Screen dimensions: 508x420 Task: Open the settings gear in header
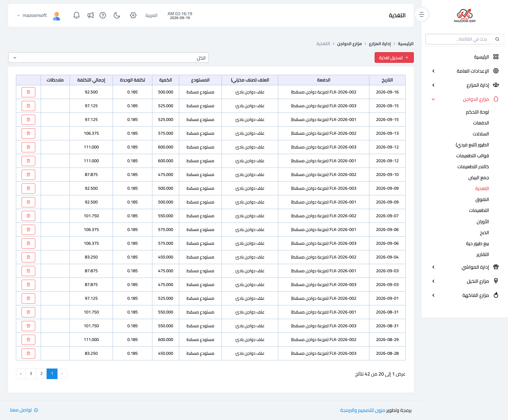coord(133,15)
